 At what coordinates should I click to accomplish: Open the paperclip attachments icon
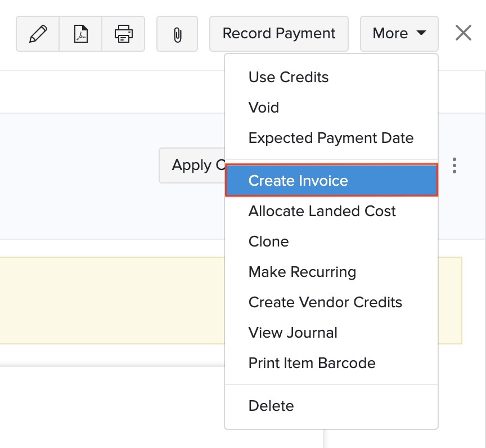pos(177,33)
